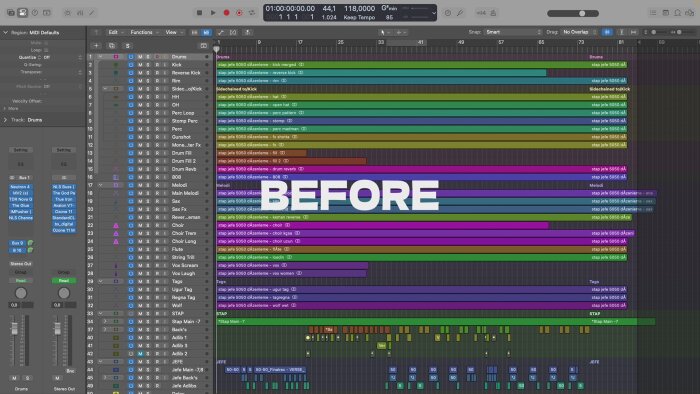Image resolution: width=700 pixels, height=394 pixels.
Task: Open the Browsers media icon
Action: (x=690, y=13)
